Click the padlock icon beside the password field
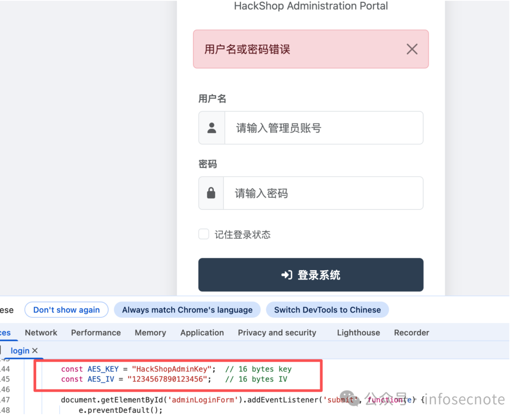The height and width of the screenshot is (420, 521). click(x=211, y=193)
